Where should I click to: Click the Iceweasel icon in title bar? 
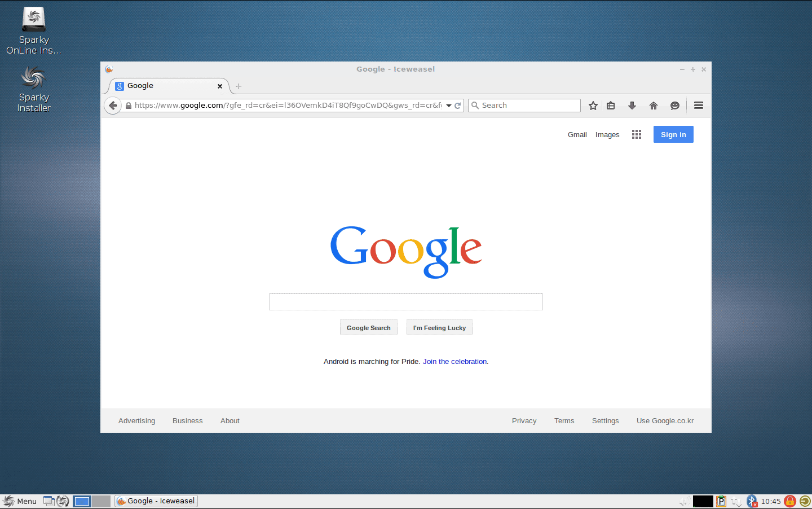tap(109, 69)
